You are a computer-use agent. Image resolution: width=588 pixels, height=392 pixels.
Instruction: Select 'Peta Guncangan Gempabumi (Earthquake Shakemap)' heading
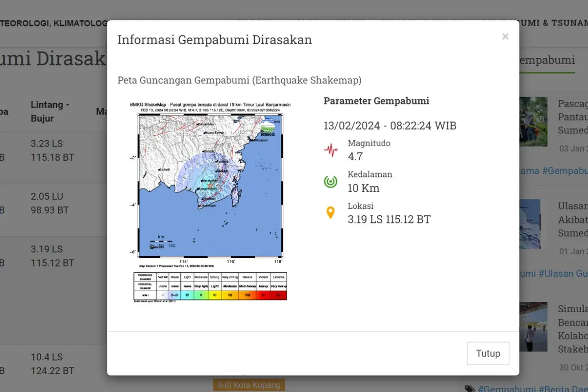pyautogui.click(x=240, y=80)
